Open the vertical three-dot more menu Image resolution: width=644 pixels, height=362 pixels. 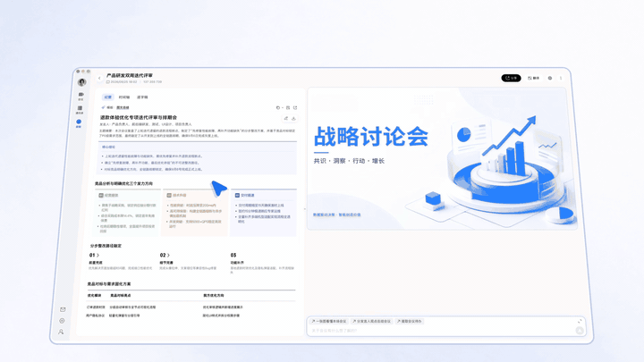point(561,78)
